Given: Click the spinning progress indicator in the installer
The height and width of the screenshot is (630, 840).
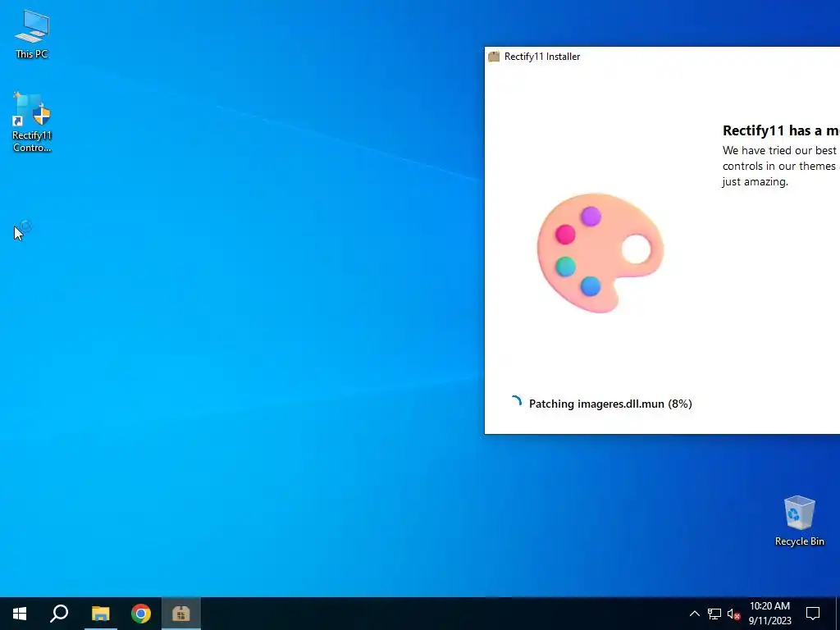Looking at the screenshot, I should coord(515,403).
